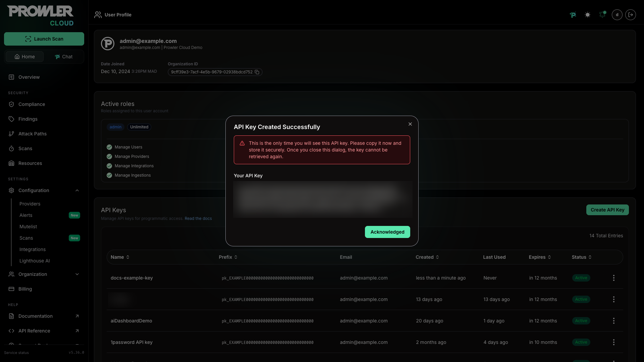Open Providers settings

(30, 204)
